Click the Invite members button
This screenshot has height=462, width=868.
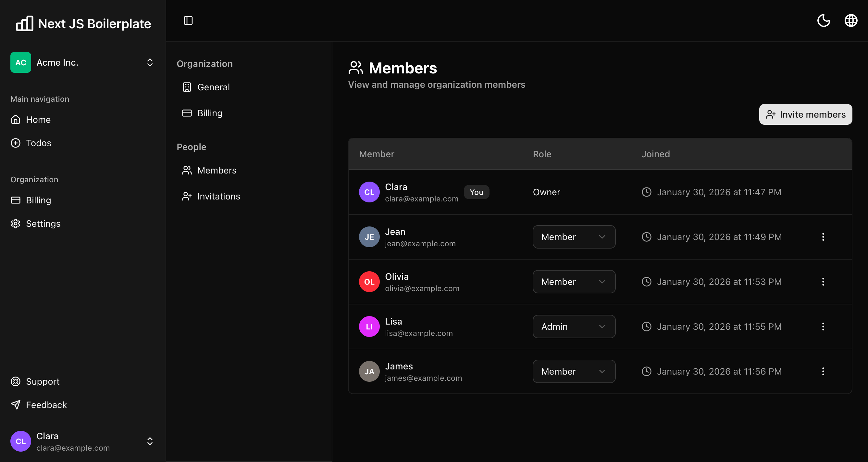[x=805, y=114]
